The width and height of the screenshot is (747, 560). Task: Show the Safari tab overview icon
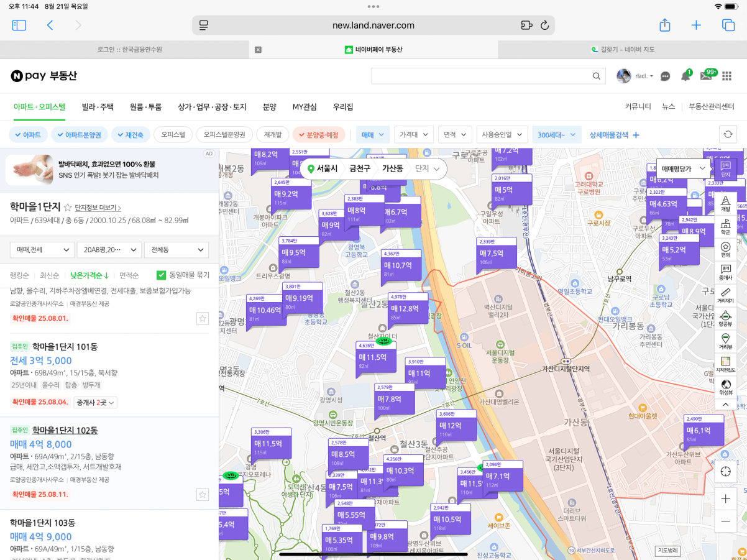[x=728, y=25]
